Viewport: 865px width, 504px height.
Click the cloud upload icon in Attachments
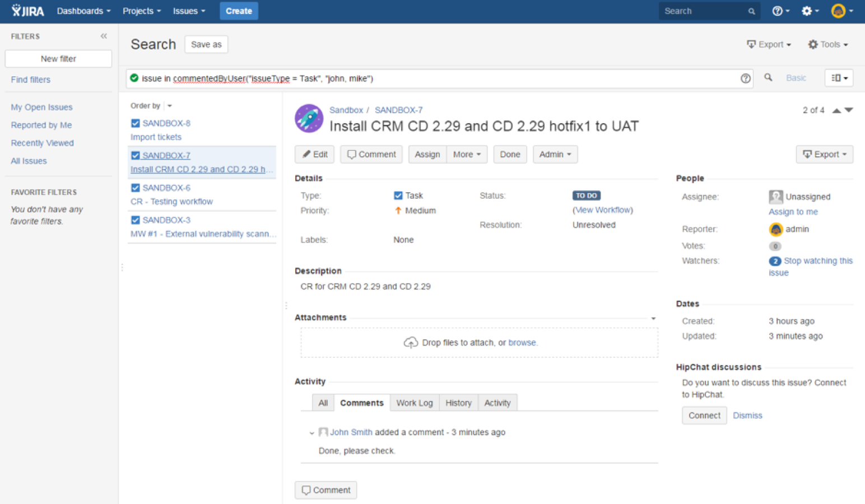coord(411,343)
